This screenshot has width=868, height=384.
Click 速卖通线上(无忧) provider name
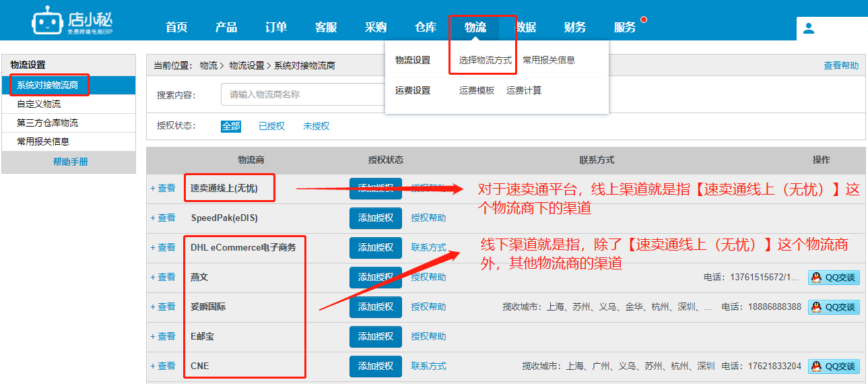tap(224, 189)
